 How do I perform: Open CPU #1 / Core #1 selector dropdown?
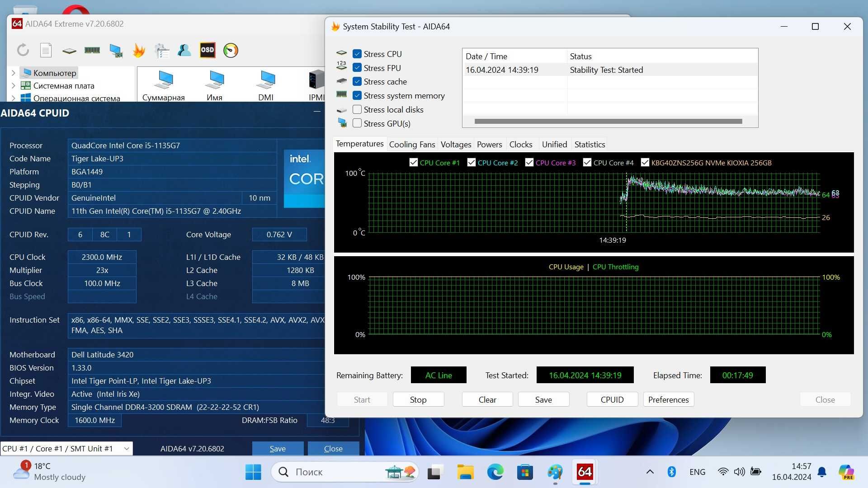pyautogui.click(x=66, y=448)
